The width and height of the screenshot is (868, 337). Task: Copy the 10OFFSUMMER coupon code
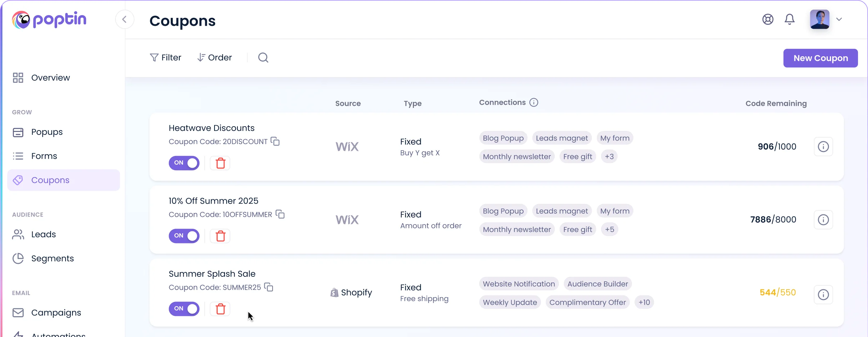click(280, 214)
